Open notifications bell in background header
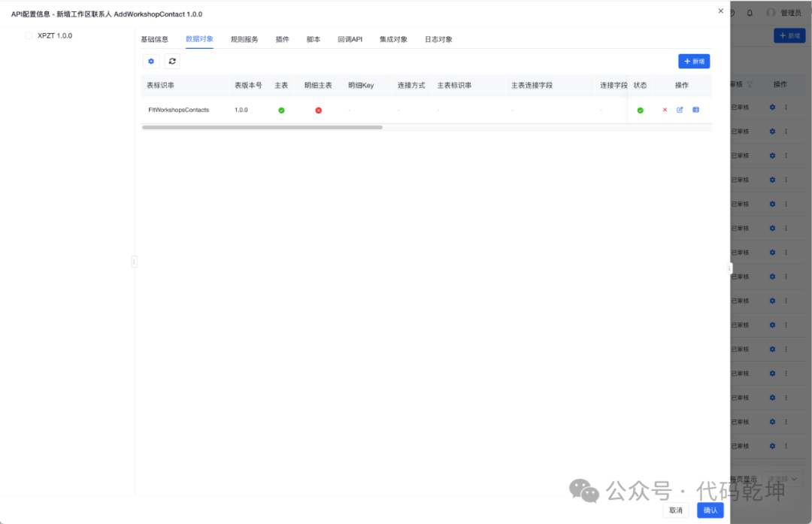The image size is (812, 524). (x=750, y=13)
